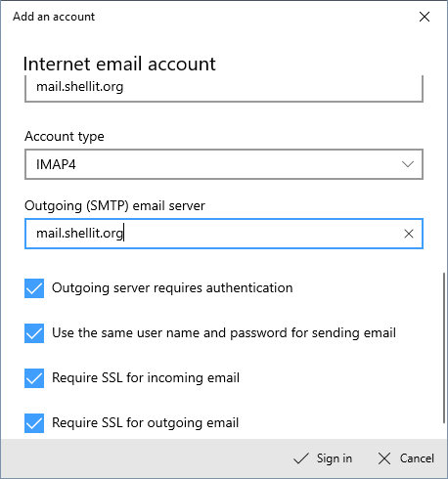Untick Require SSL for outgoing email checkbox
Viewport: 448px width, 479px height.
(34, 423)
